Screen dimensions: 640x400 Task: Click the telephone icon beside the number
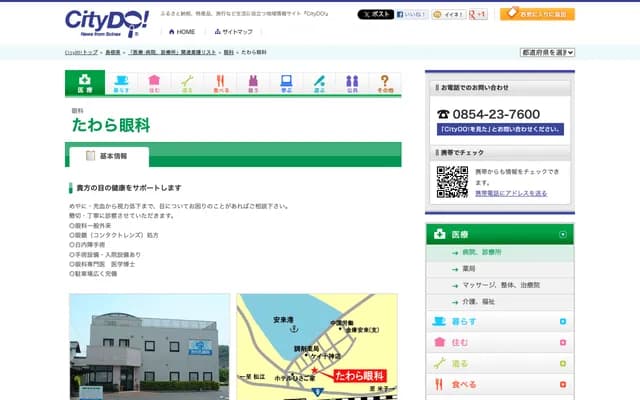[443, 114]
